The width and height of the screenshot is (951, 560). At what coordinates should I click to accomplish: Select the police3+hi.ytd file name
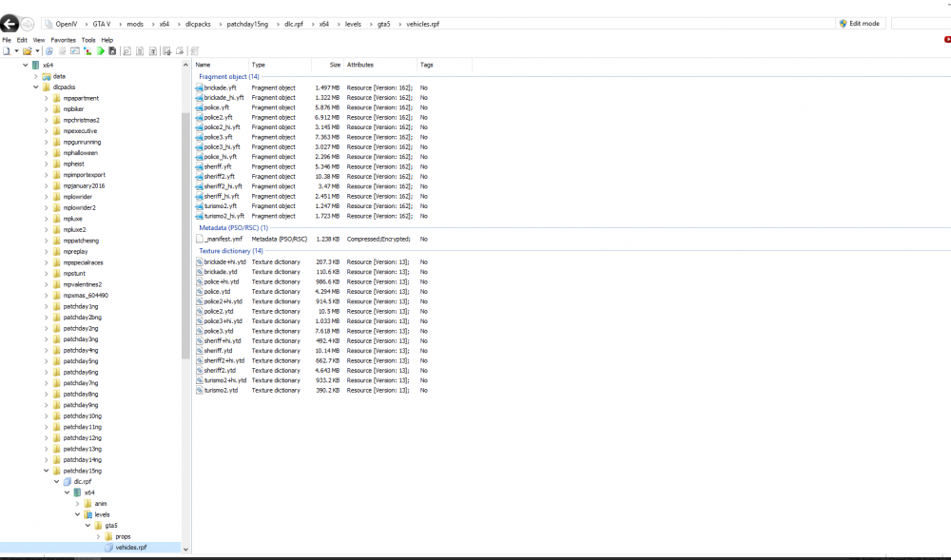[x=223, y=321]
